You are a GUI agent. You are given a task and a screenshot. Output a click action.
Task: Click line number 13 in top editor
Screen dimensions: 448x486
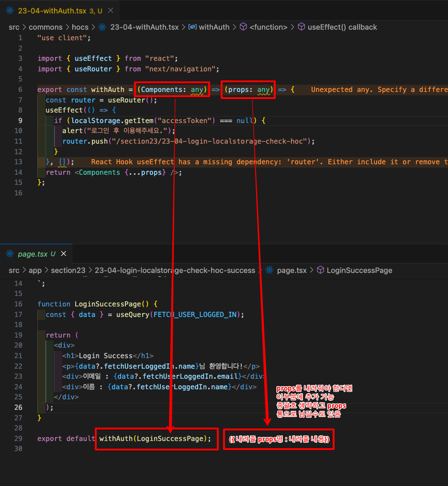18,162
